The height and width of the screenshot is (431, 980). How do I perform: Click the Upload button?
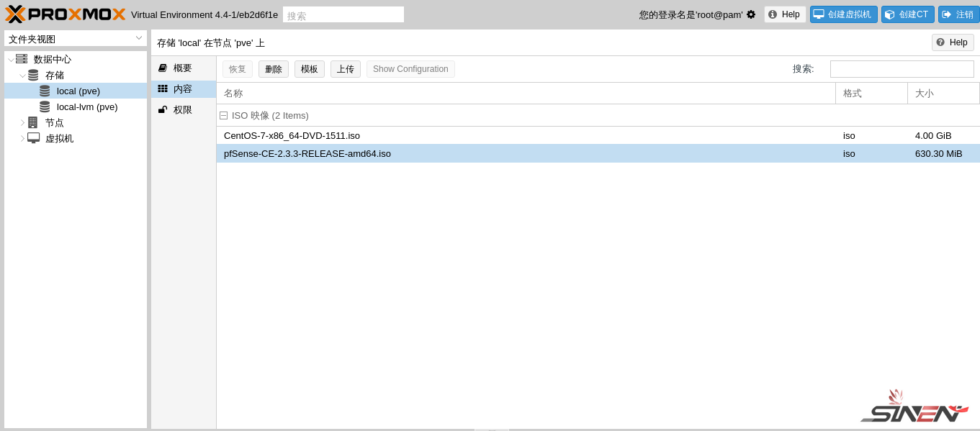pyautogui.click(x=346, y=69)
